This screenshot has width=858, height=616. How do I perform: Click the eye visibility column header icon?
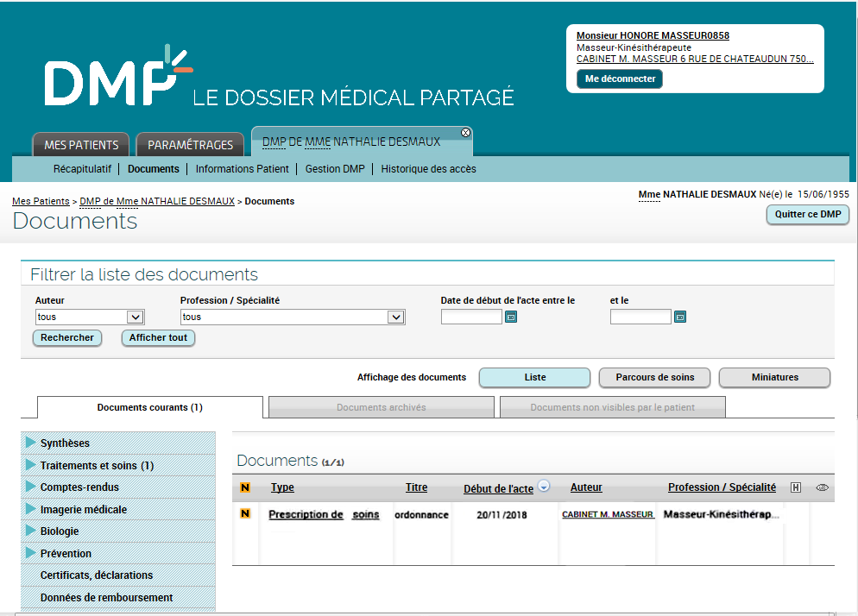(x=822, y=487)
